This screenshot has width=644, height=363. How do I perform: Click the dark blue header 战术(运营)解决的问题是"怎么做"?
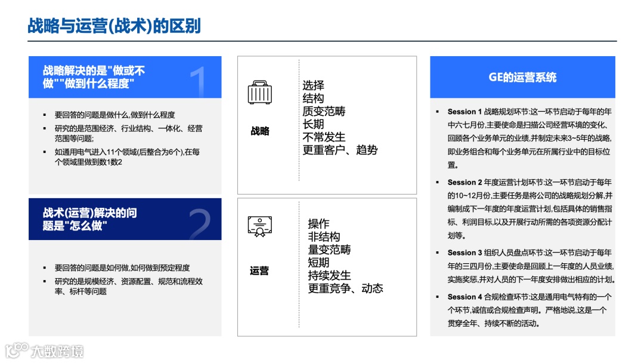tap(125, 219)
